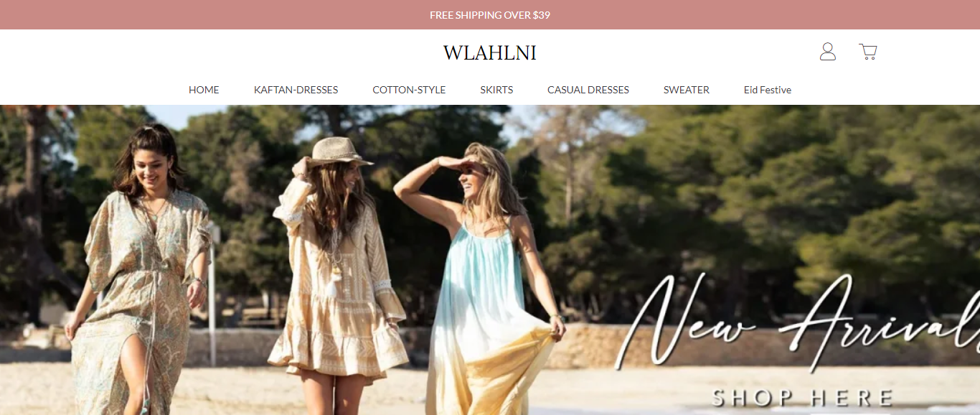Click the FREE SHIPPING OVER $39 announcement
Viewport: 980px width, 415px height.
pyautogui.click(x=490, y=15)
